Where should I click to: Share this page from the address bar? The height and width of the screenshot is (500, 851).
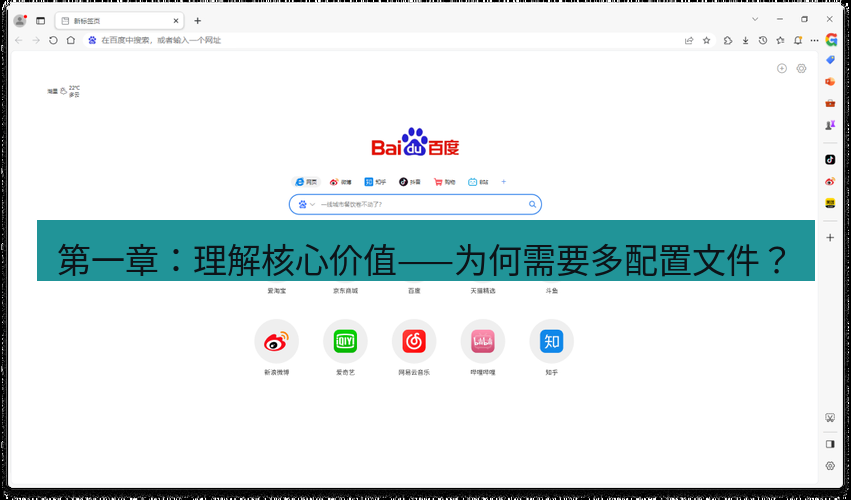coord(689,40)
